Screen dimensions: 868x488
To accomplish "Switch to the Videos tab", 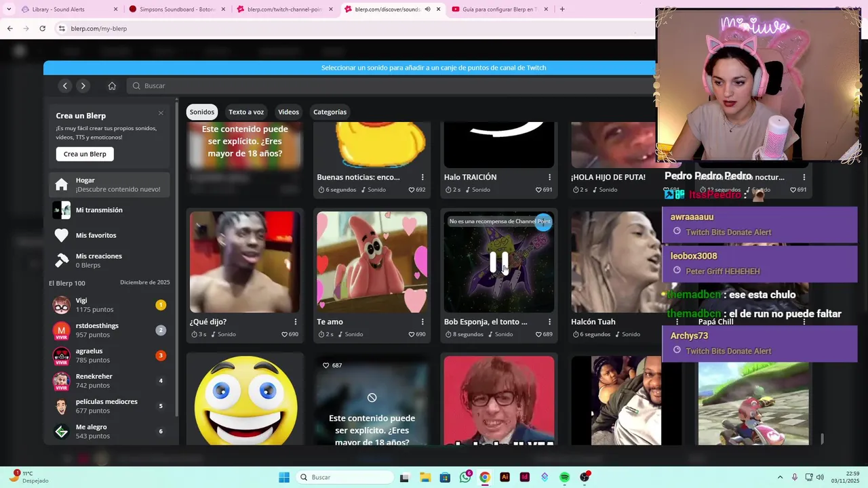I will click(288, 112).
